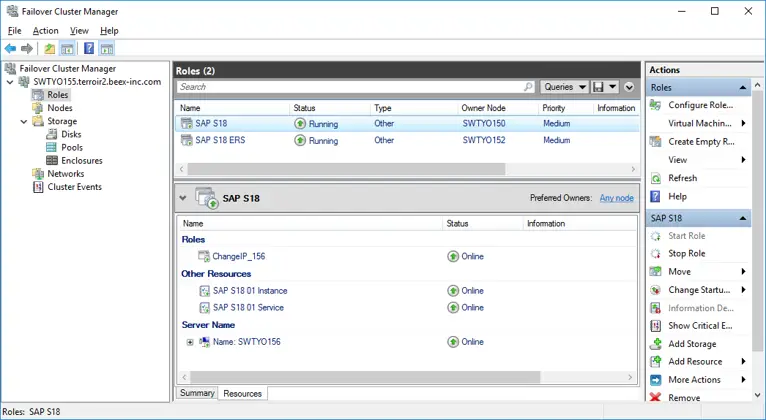Click the Add Resource icon
Screen dimensions: 766x420
[x=656, y=362]
